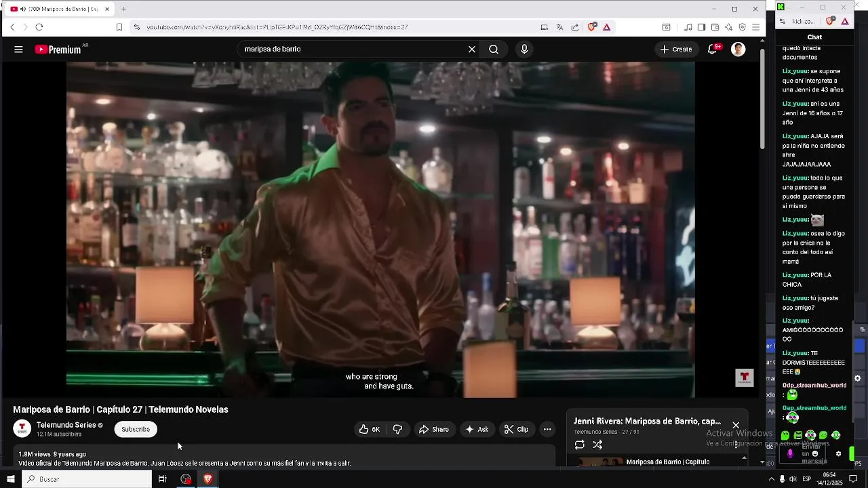The height and width of the screenshot is (488, 868).
Task: Click the browser share page icon
Action: (x=575, y=27)
